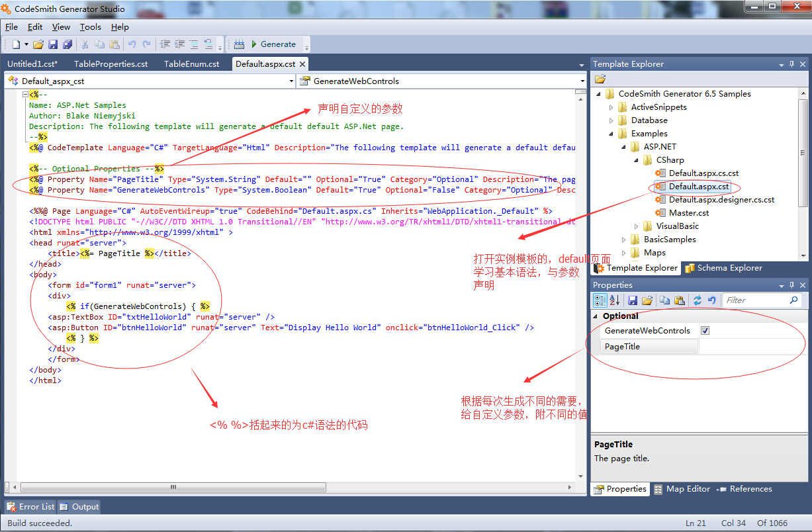Click the Copy icon in Properties toolbar
The height and width of the screenshot is (532, 812).
(665, 300)
